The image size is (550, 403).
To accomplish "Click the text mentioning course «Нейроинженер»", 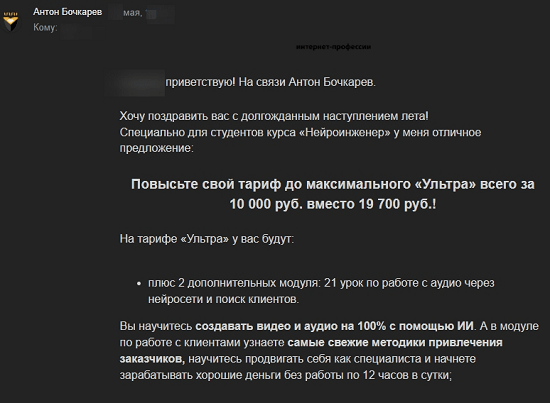I will (300, 133).
